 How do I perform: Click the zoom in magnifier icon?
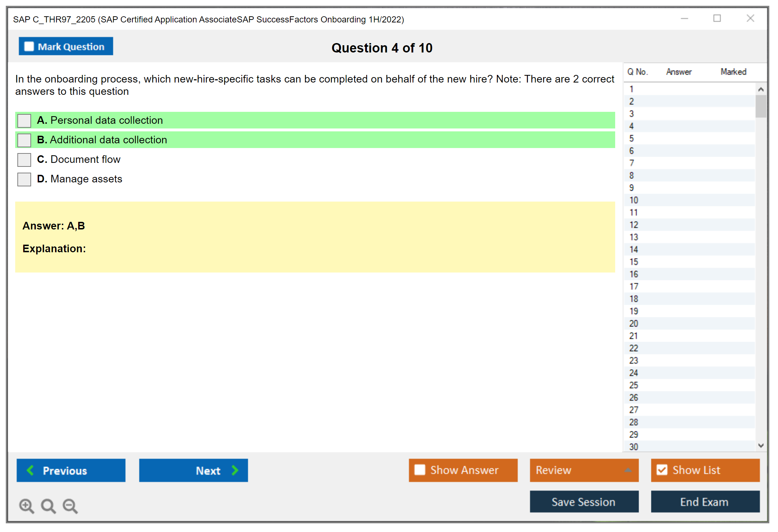(x=26, y=506)
